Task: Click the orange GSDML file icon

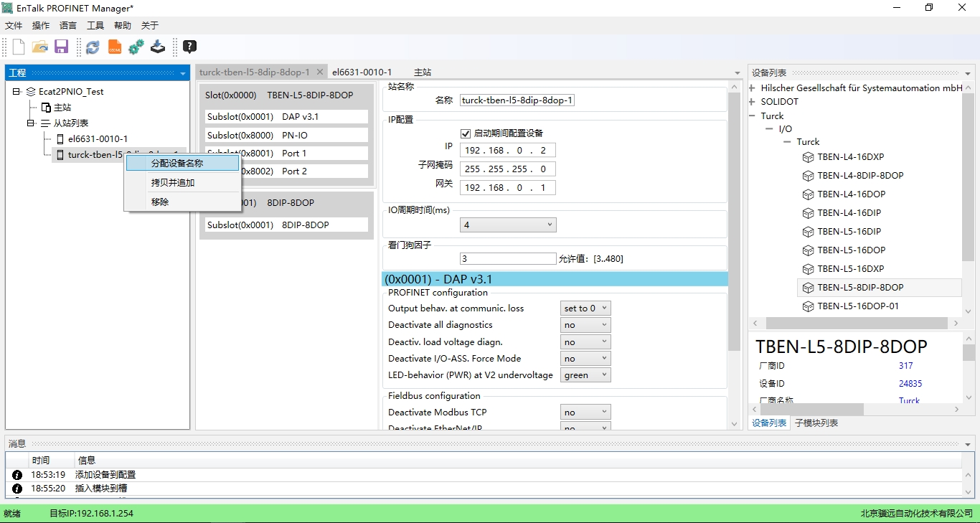Action: click(115, 47)
